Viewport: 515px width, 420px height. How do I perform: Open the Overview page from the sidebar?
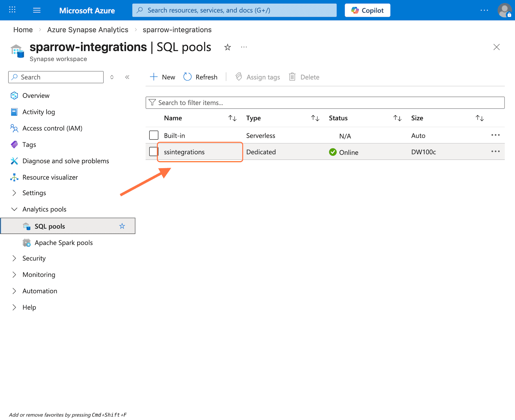pyautogui.click(x=36, y=96)
